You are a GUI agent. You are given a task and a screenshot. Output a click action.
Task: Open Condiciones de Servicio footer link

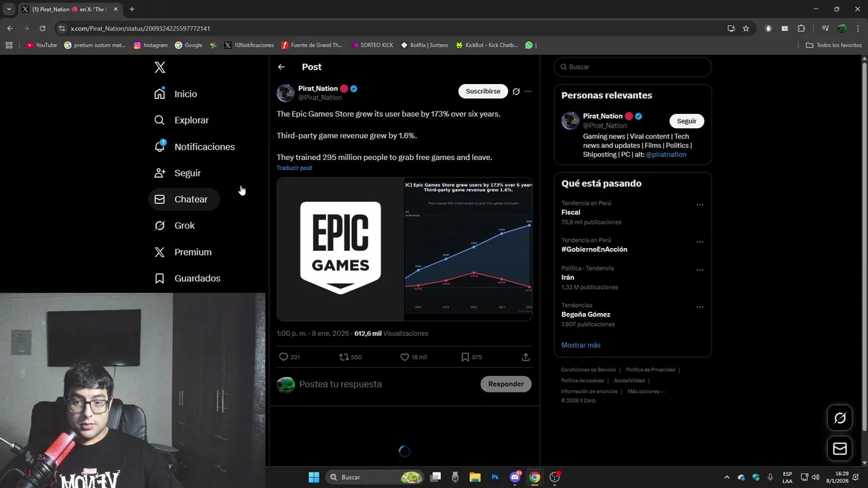point(589,370)
